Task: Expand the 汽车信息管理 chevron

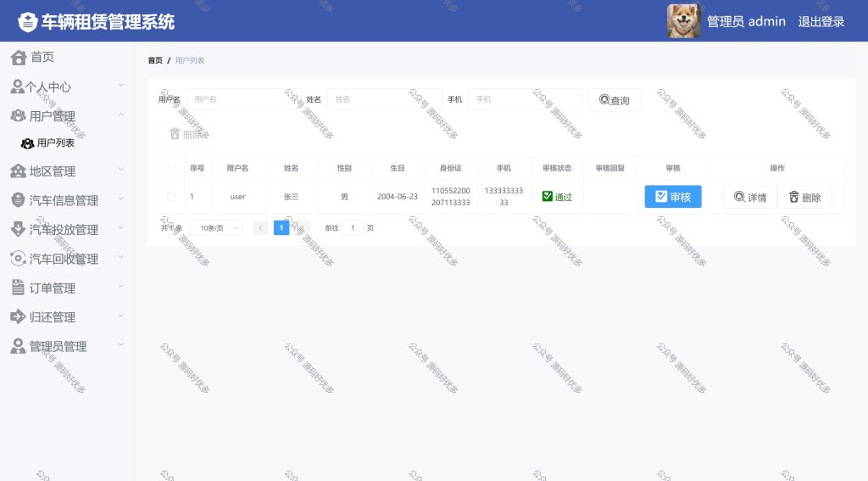Action: point(120,199)
